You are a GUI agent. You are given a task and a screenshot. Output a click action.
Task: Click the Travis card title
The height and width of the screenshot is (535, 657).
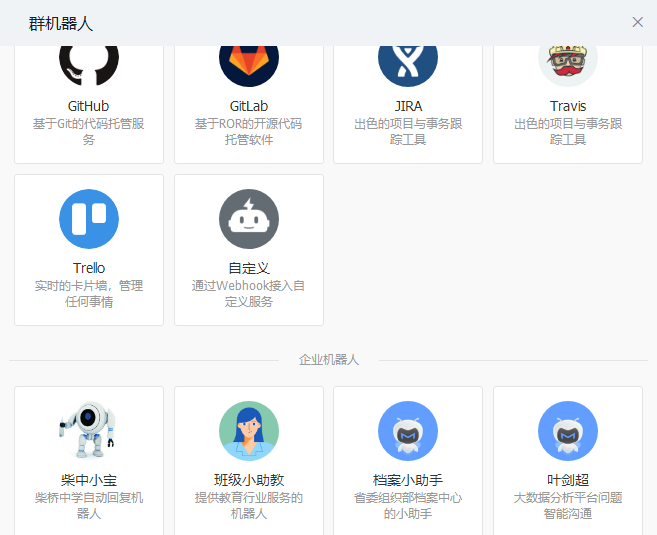click(568, 106)
